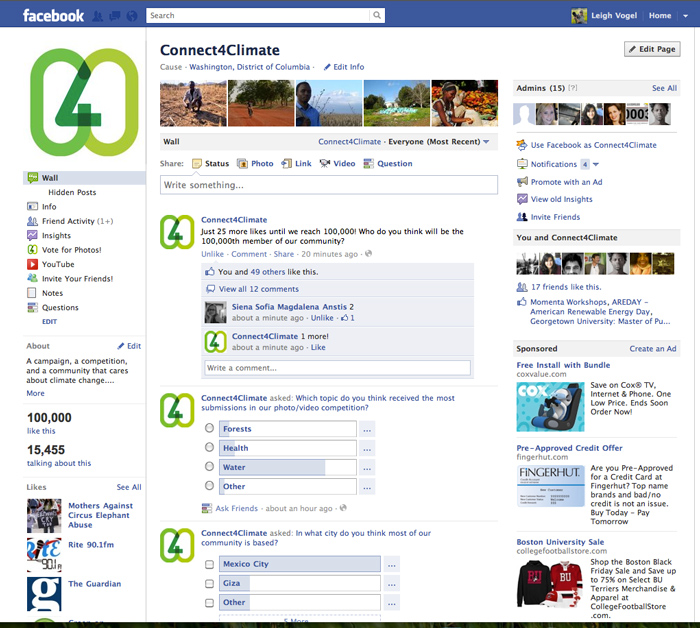Open Wall tab in left sidebar
This screenshot has width=700, height=628.
pos(84,178)
